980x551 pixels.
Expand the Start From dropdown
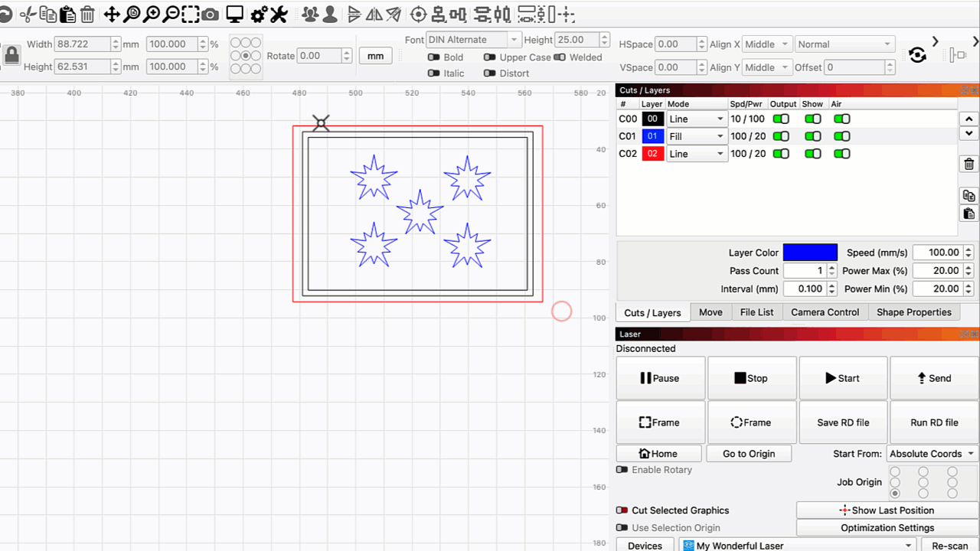pyautogui.click(x=932, y=454)
